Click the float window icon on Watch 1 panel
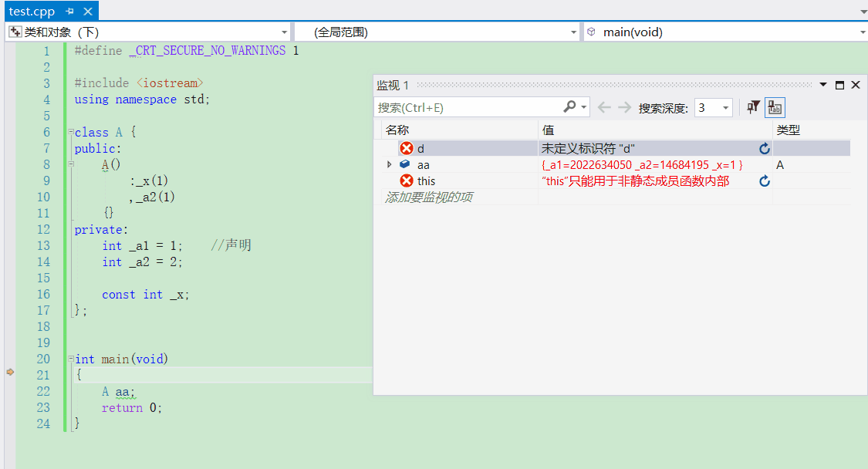868x469 pixels. point(839,85)
